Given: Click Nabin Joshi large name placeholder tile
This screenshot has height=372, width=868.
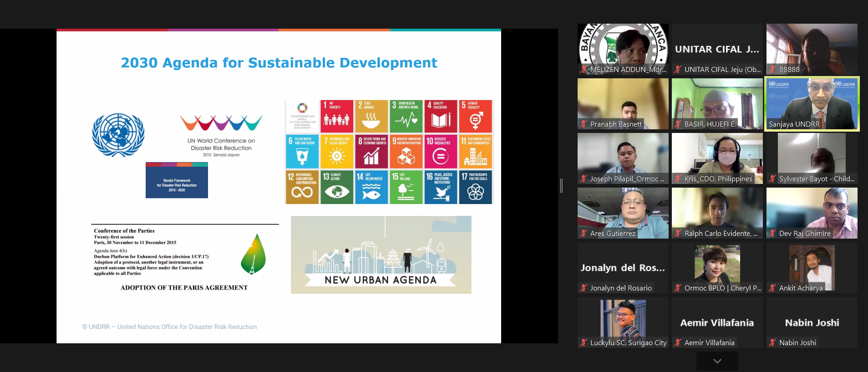Looking at the screenshot, I should pyautogui.click(x=812, y=323).
